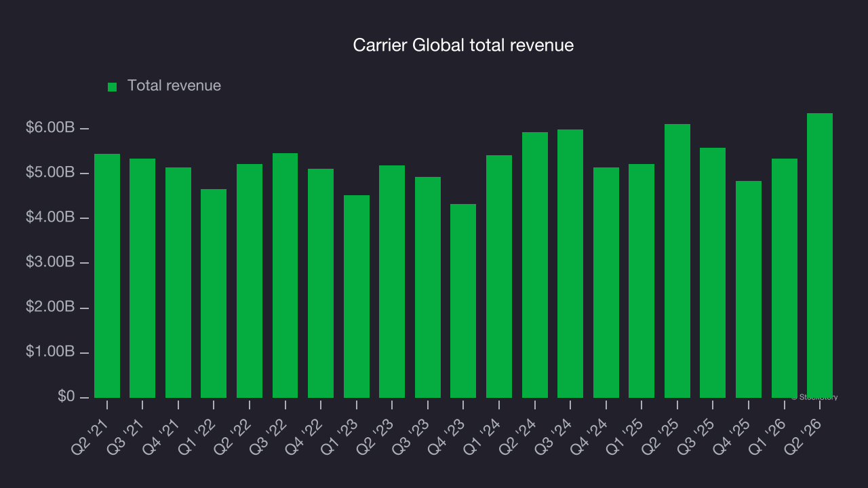Select the Q2 '21 revenue bar
Viewport: 868px width, 488px height.
click(107, 276)
